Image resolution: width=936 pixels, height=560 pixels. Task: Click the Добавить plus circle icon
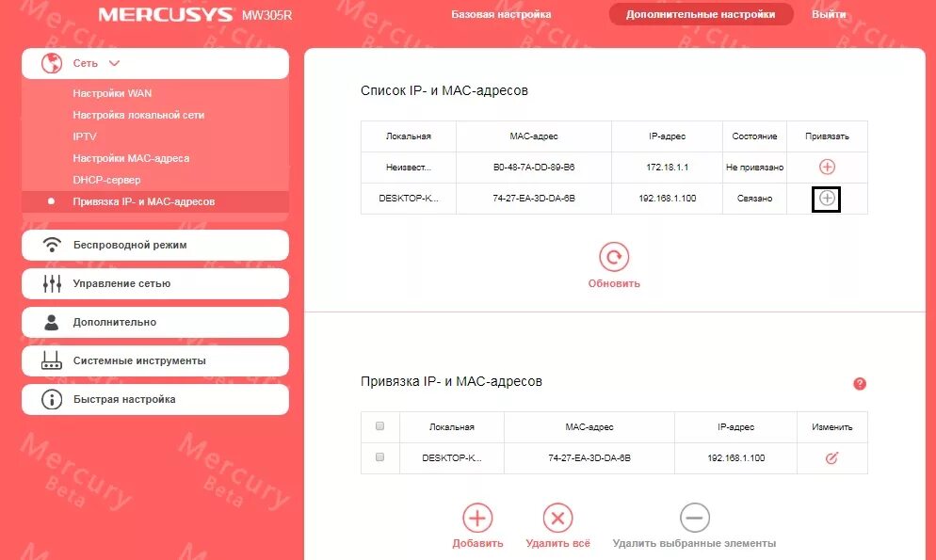[x=477, y=518]
